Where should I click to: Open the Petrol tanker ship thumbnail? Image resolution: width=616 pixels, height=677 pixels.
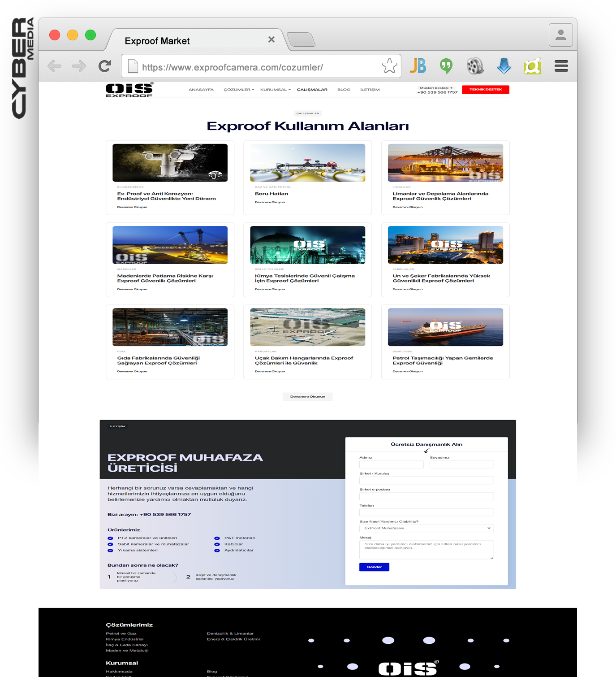pyautogui.click(x=445, y=327)
